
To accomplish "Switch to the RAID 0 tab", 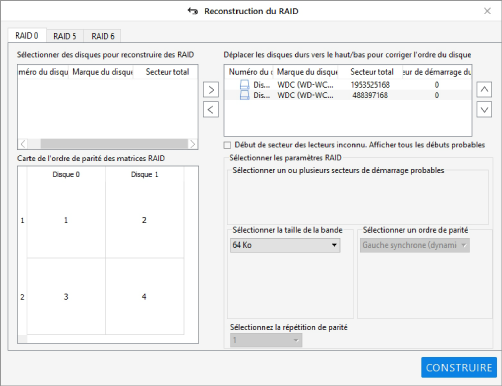I will 27,35.
